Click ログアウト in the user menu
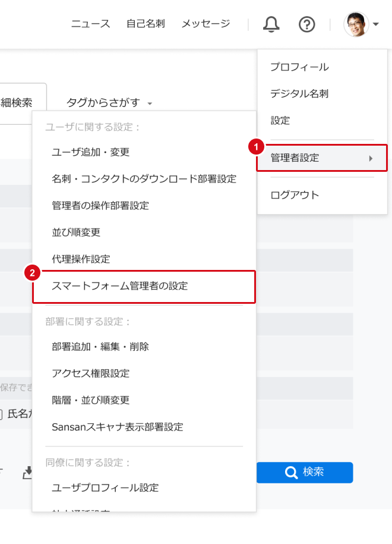Screen dimensions: 392x544 [295, 194]
